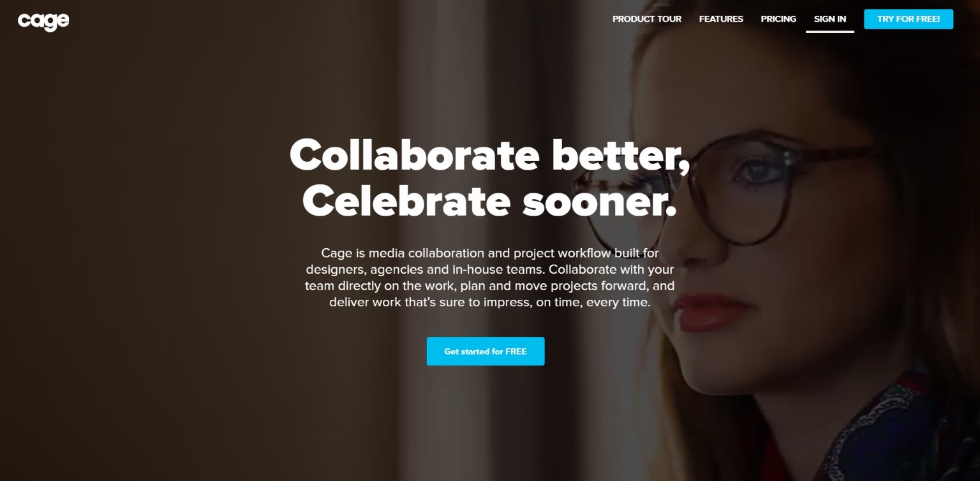This screenshot has height=481, width=980.
Task: Click the woman's red lips in background
Action: 709,313
